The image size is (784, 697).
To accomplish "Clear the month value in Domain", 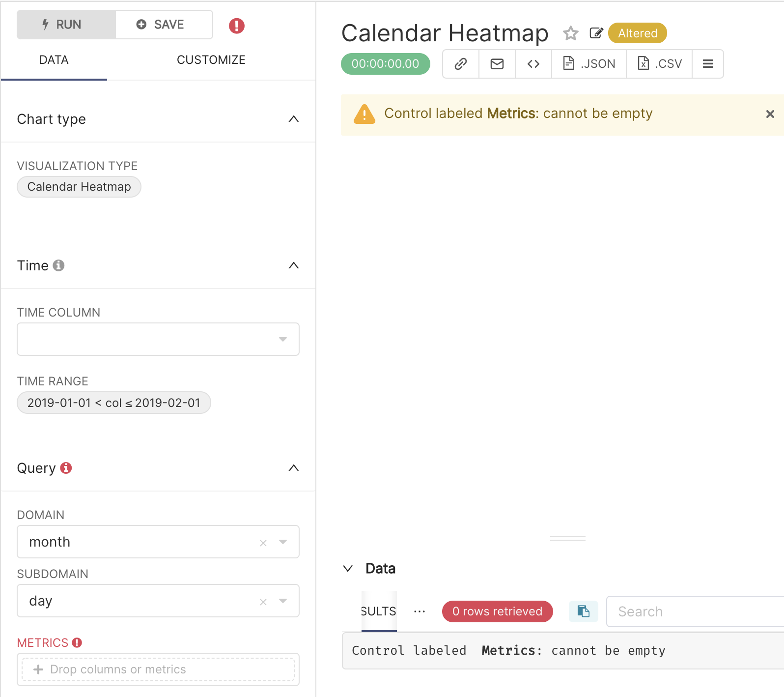I will click(x=263, y=543).
